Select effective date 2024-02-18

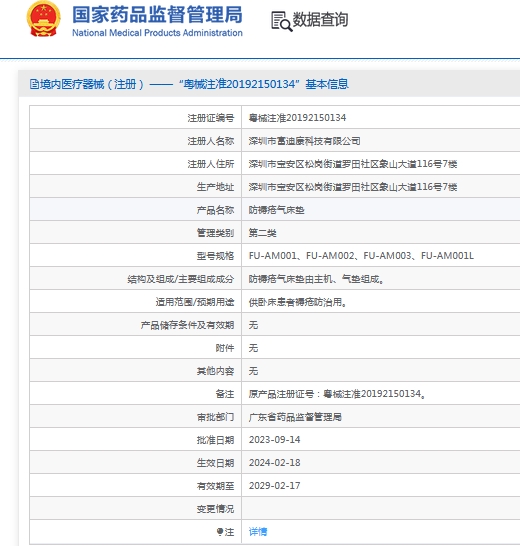pyautogui.click(x=274, y=462)
